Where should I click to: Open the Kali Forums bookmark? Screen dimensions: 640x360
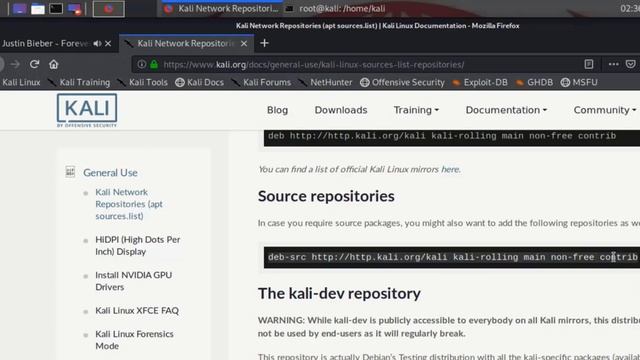(261, 82)
